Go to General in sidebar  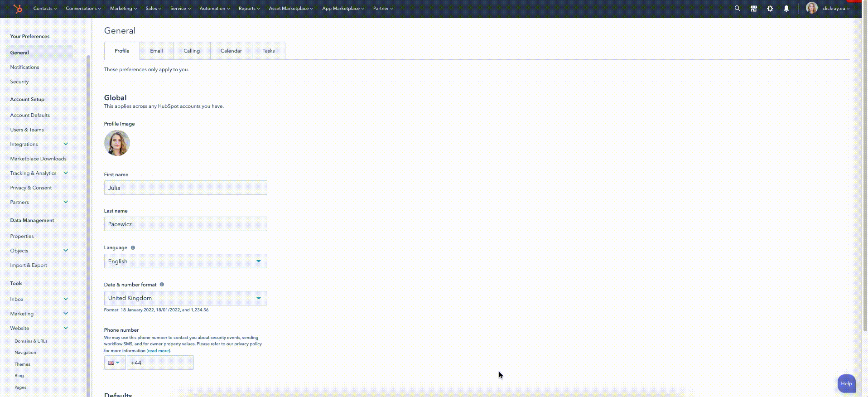pyautogui.click(x=39, y=53)
